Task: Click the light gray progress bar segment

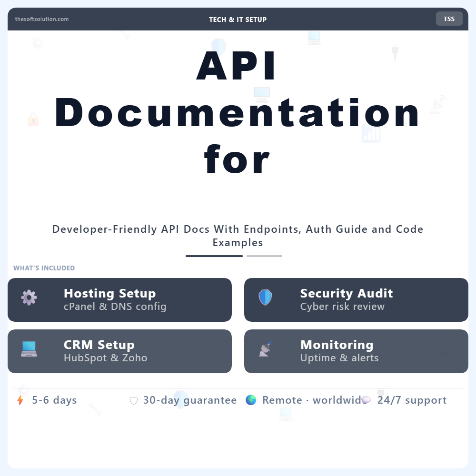Action: (264, 256)
